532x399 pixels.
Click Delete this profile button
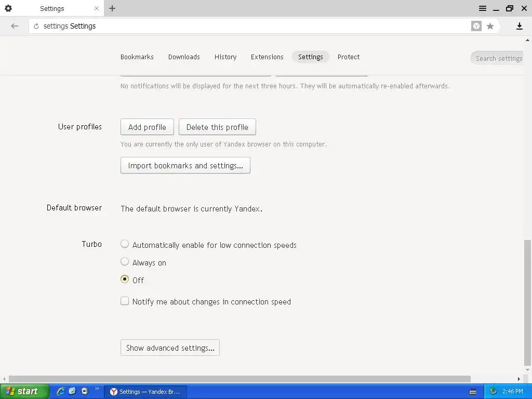217,127
